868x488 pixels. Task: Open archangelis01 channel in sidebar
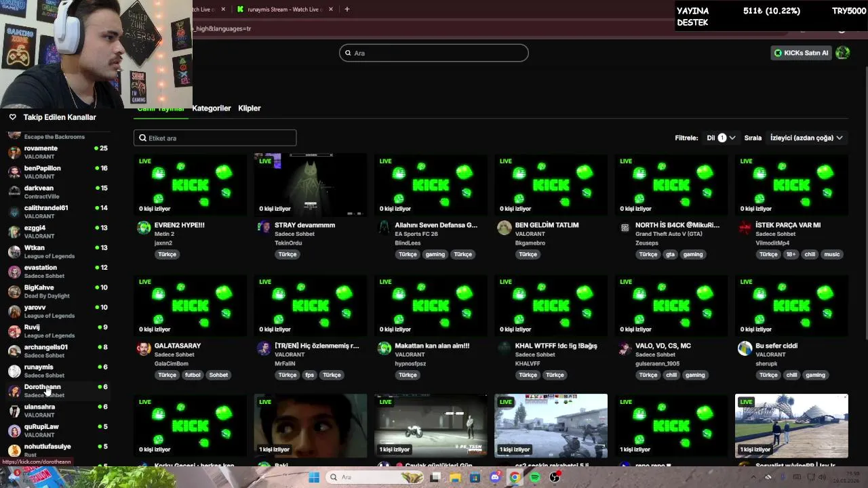pyautogui.click(x=58, y=351)
